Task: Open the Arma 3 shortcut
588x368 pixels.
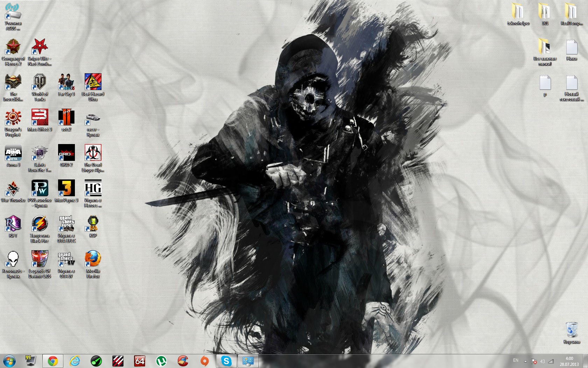Action: point(13,156)
